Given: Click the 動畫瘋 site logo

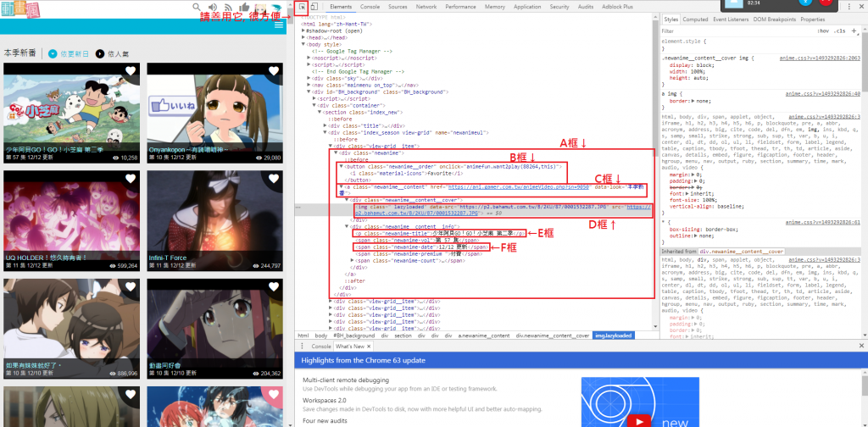Looking at the screenshot, I should point(20,8).
